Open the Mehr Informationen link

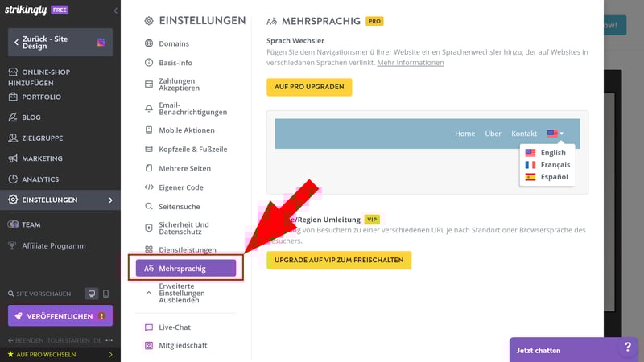(411, 63)
